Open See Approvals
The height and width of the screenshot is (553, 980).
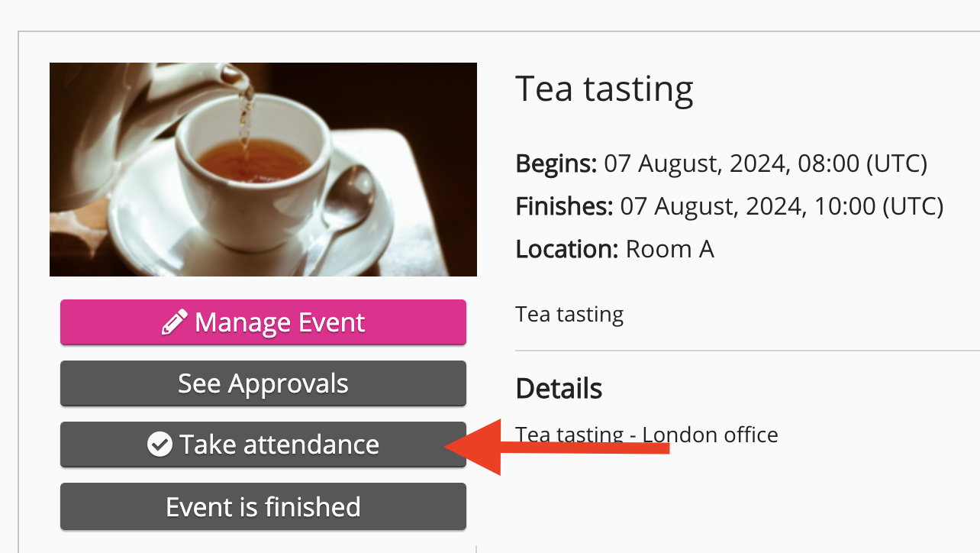pos(263,383)
